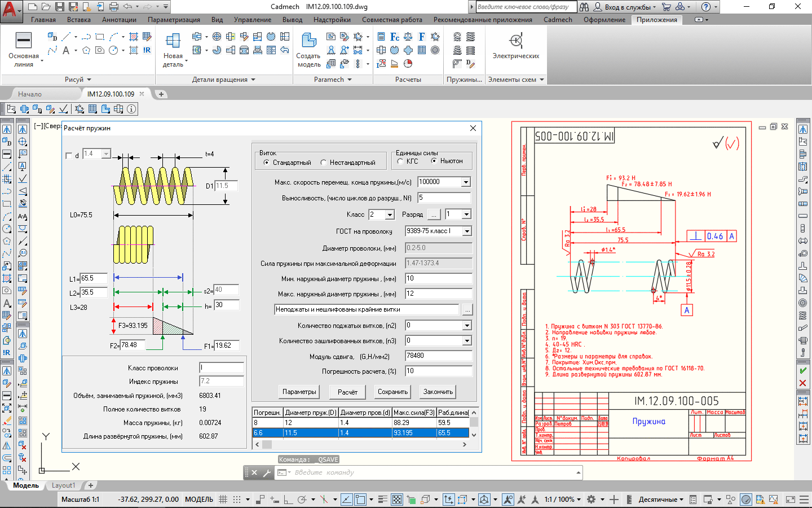Click the green checkmark icon on right panel

coord(803,370)
